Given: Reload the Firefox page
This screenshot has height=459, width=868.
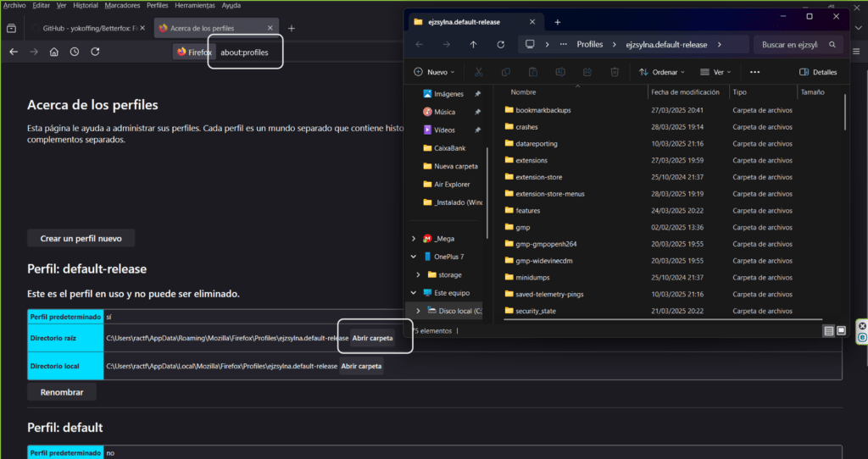Looking at the screenshot, I should coord(95,52).
